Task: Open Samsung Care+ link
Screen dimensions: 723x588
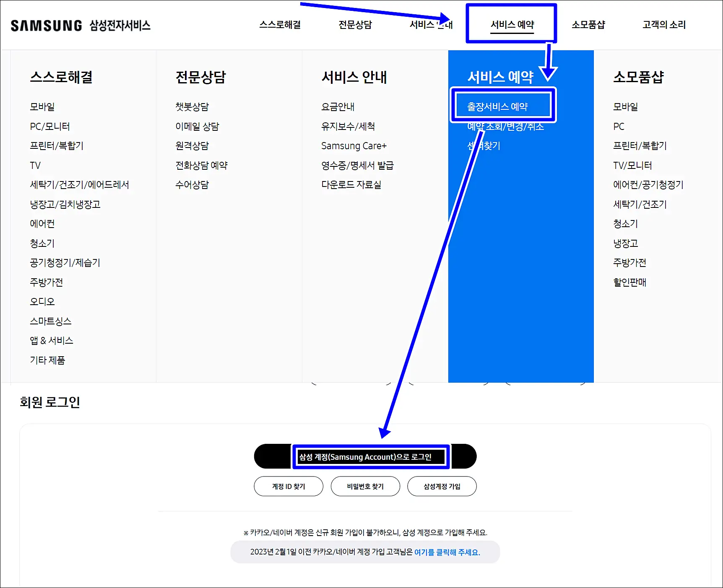Action: click(x=354, y=146)
